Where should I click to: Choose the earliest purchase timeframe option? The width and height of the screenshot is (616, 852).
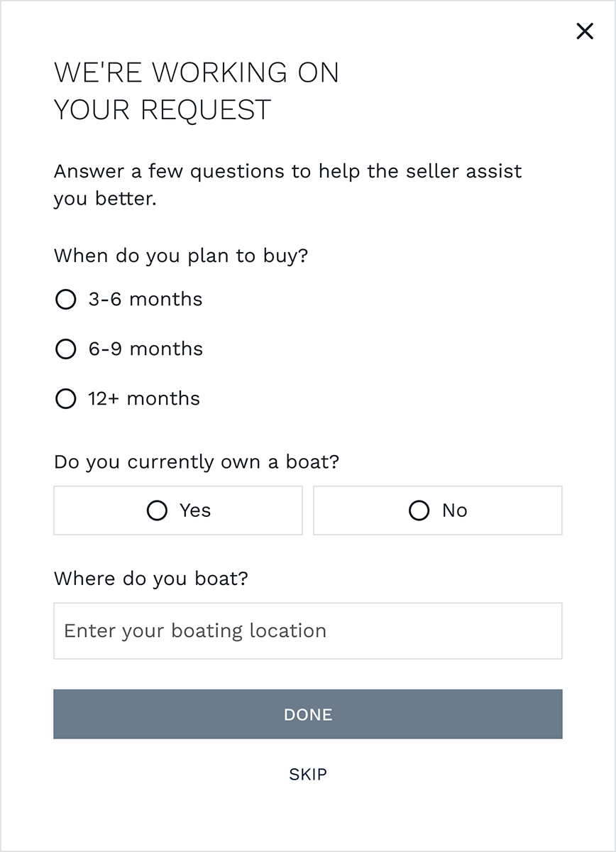(65, 299)
